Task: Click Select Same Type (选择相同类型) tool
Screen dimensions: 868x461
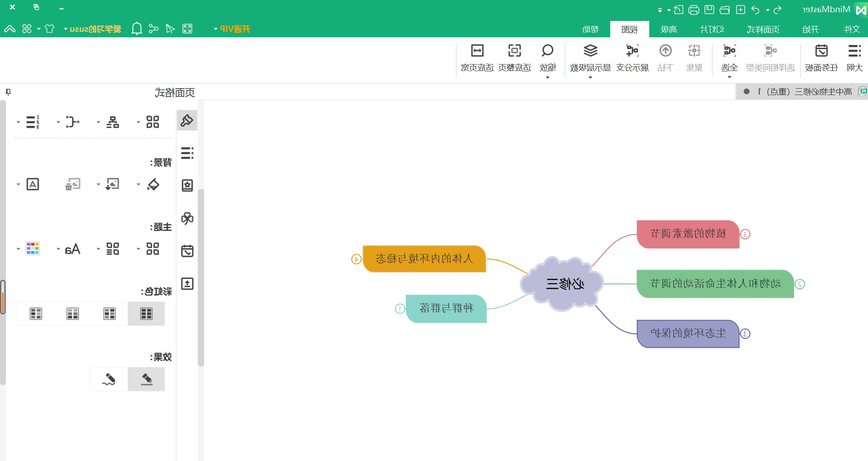Action: [770, 57]
